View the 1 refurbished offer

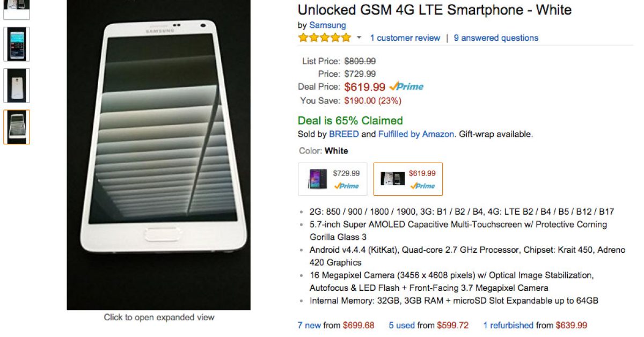point(508,325)
